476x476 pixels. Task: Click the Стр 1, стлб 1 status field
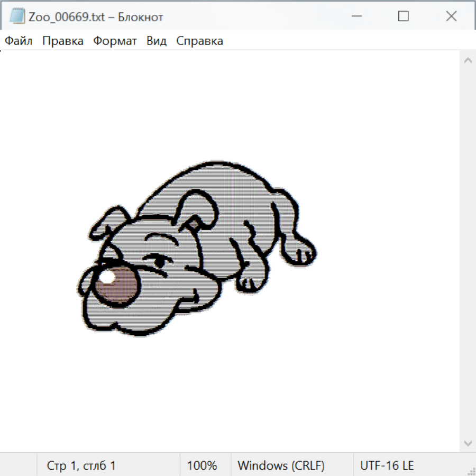81,465
